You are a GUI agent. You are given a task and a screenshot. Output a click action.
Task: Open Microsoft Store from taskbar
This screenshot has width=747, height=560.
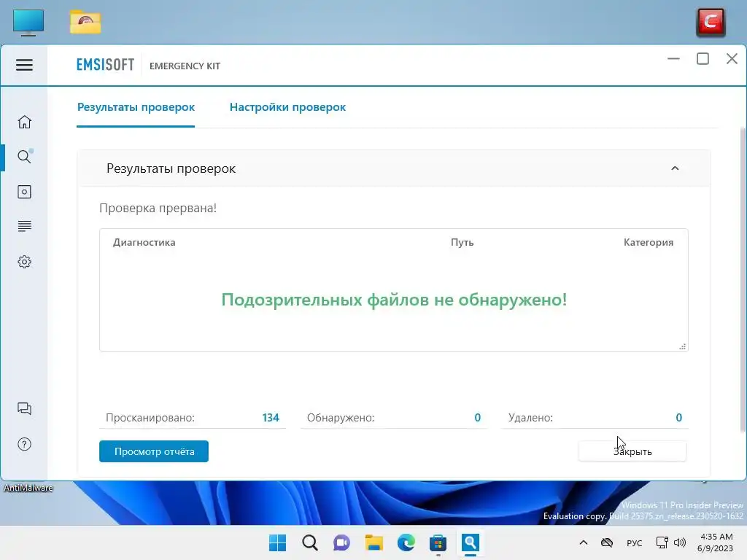coord(438,542)
